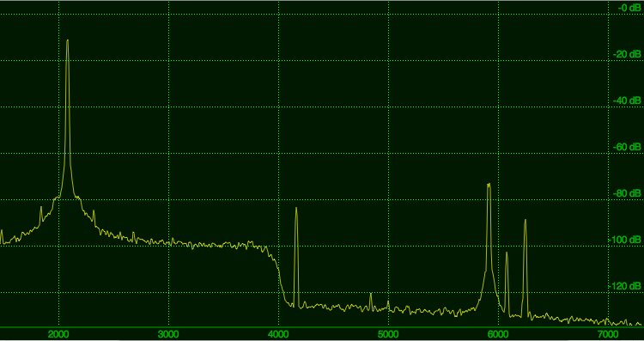This screenshot has height=341, width=644.
Task: Click the -20 dB level label
Action: (x=627, y=54)
